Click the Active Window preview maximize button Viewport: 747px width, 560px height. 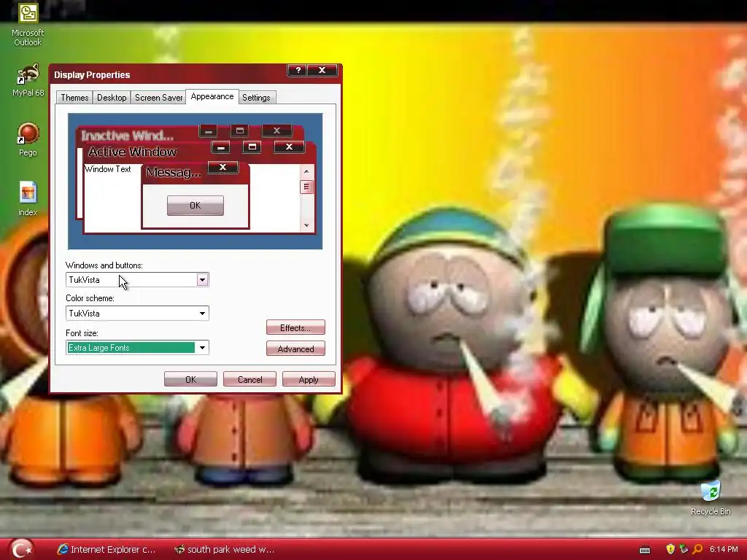pos(252,147)
